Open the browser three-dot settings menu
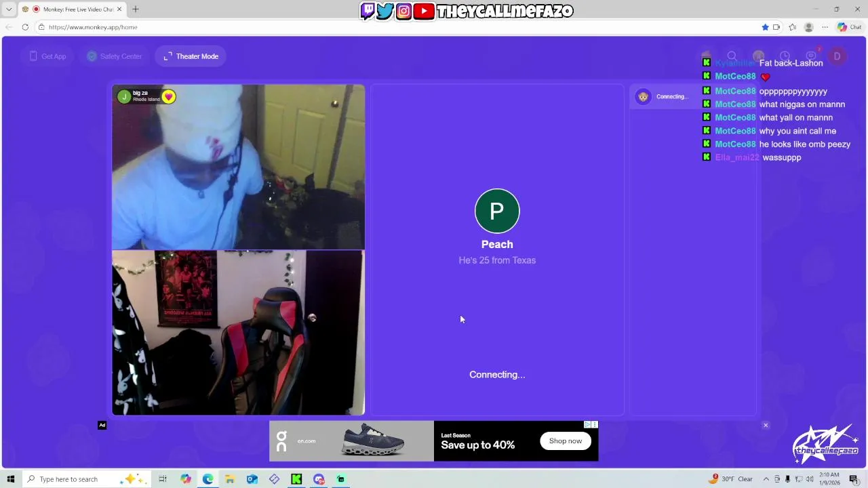This screenshot has width=868, height=488. (x=825, y=27)
